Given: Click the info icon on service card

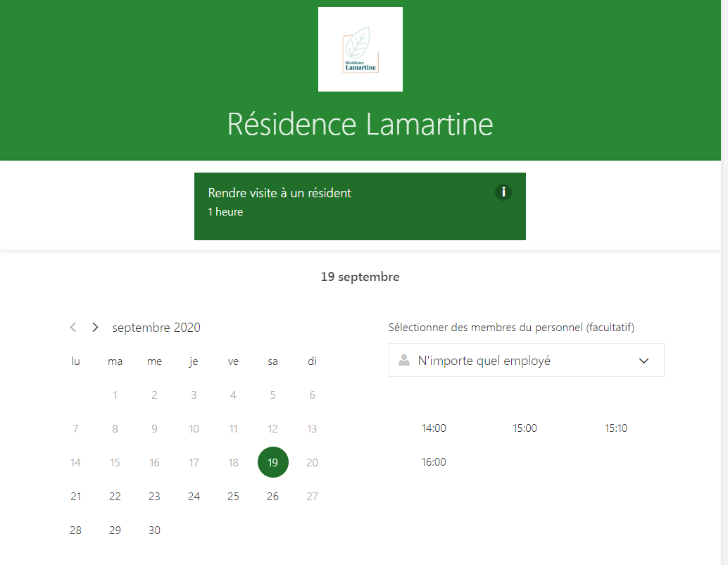Looking at the screenshot, I should coord(503,192).
